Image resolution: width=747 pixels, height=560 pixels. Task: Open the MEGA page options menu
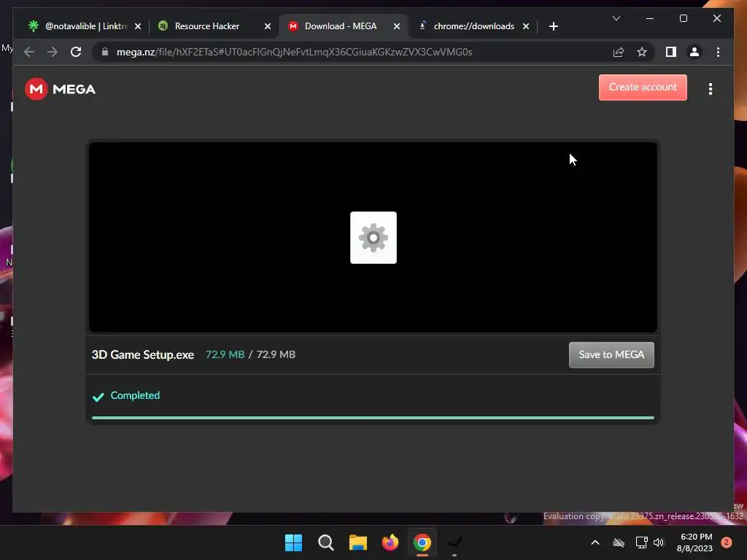pos(711,89)
